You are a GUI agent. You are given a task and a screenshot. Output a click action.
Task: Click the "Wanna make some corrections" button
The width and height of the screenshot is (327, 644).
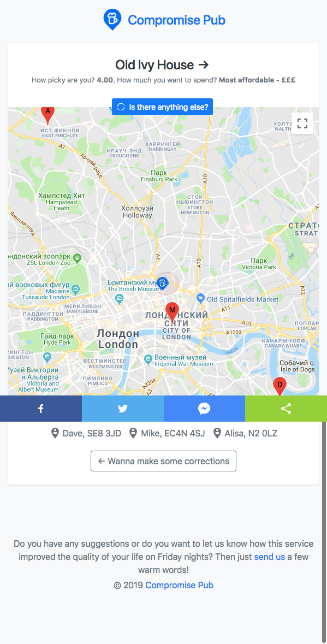(x=163, y=461)
